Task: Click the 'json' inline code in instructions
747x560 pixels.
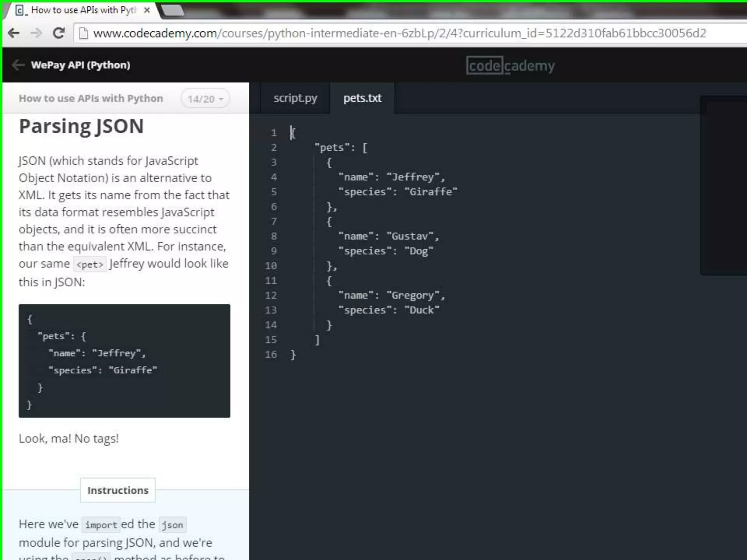Action: pos(173,525)
